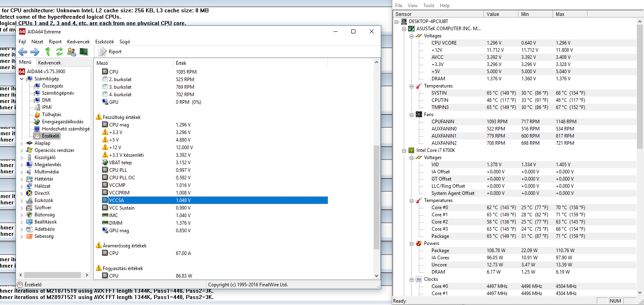
Task: Select the Biztonság tree item
Action: click(44, 215)
